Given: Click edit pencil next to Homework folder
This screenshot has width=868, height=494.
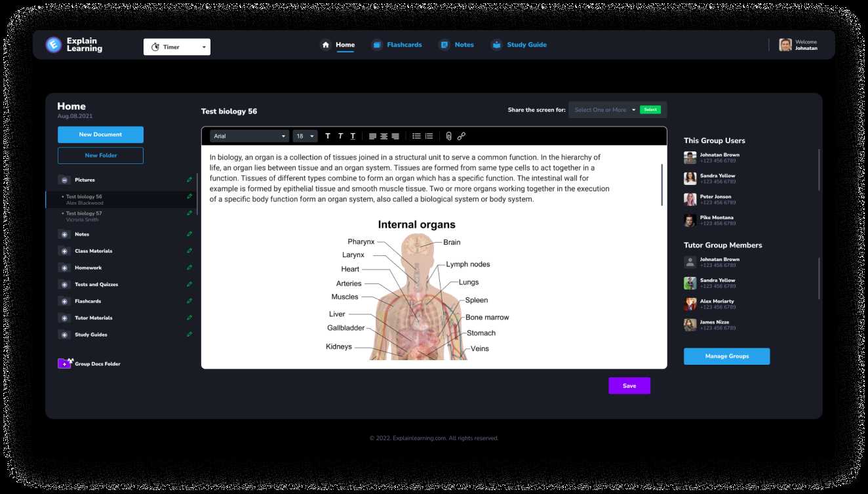Looking at the screenshot, I should click(189, 268).
